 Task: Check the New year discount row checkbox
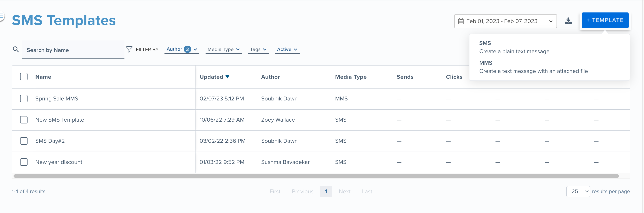(x=24, y=162)
